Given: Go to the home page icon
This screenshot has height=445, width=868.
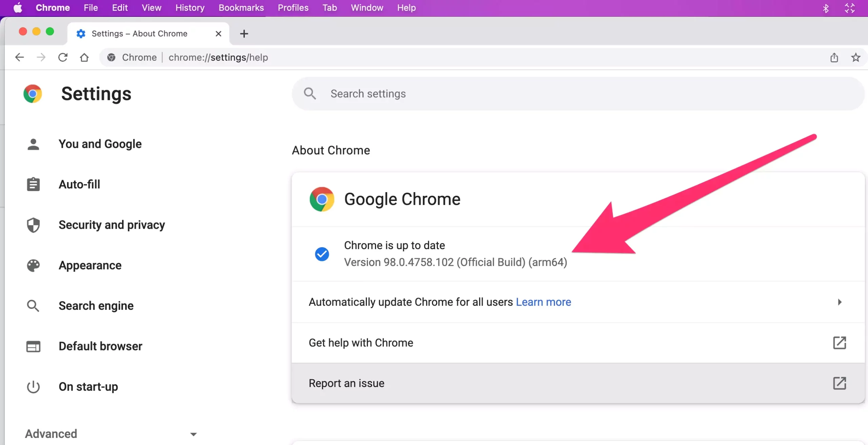Looking at the screenshot, I should [x=84, y=57].
